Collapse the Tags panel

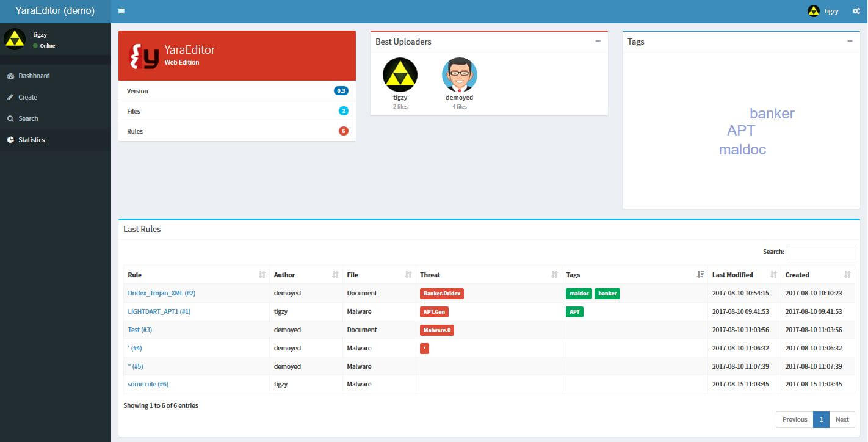850,41
